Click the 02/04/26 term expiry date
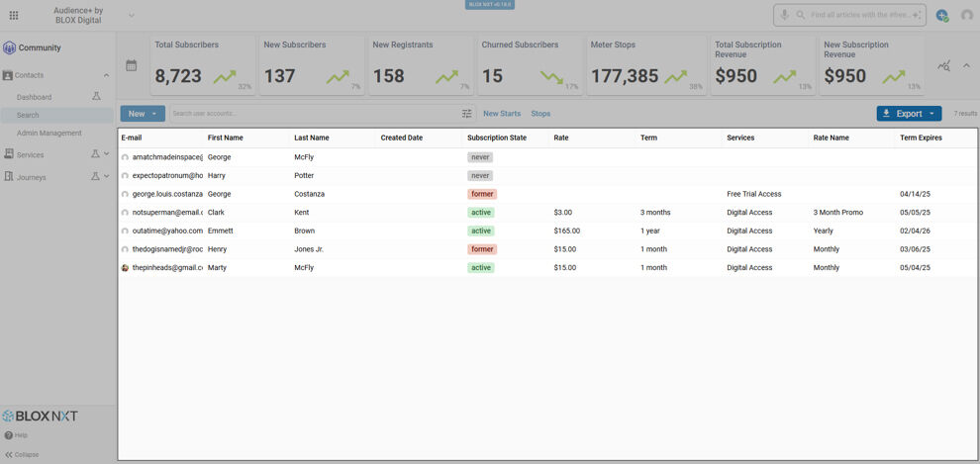 click(x=915, y=231)
